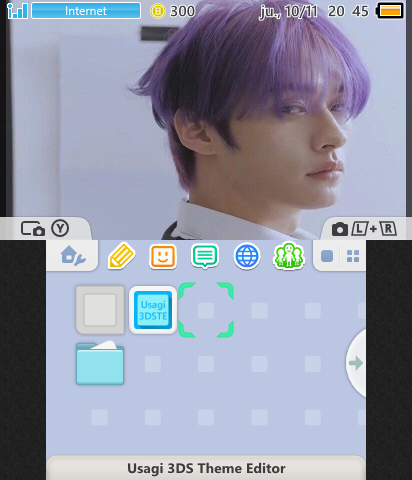Open Home Menu settings wrench icon
This screenshot has height=480, width=412.
click(x=73, y=256)
